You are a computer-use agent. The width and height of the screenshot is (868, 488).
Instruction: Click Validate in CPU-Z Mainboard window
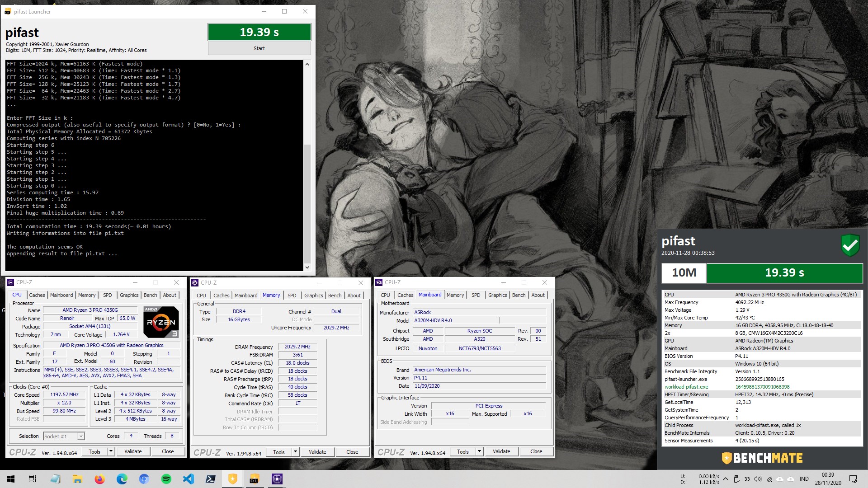point(501,451)
